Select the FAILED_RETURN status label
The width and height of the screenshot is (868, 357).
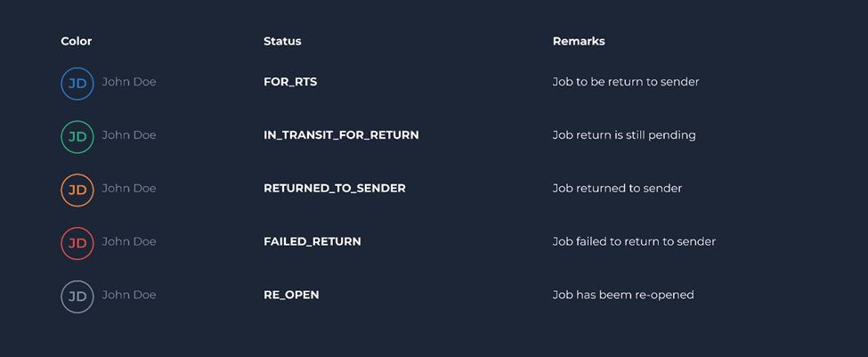pos(312,241)
